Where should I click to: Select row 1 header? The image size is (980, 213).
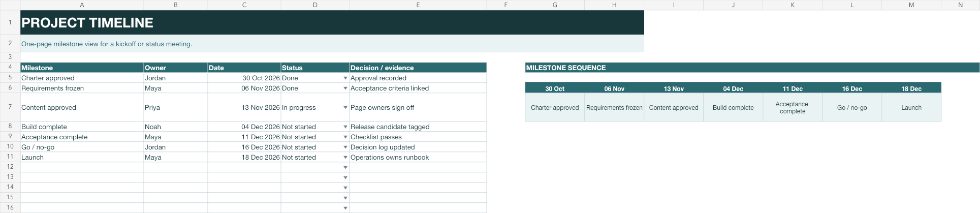[10, 22]
